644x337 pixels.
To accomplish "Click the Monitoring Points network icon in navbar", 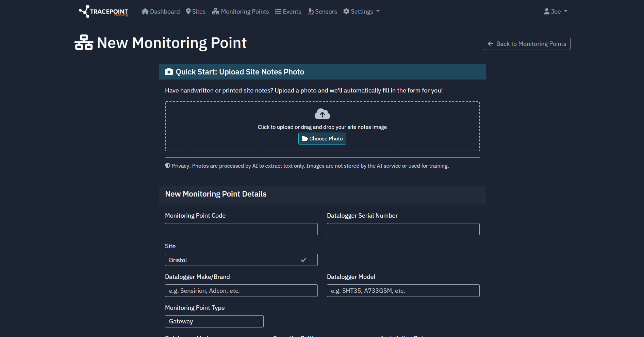I will (215, 12).
